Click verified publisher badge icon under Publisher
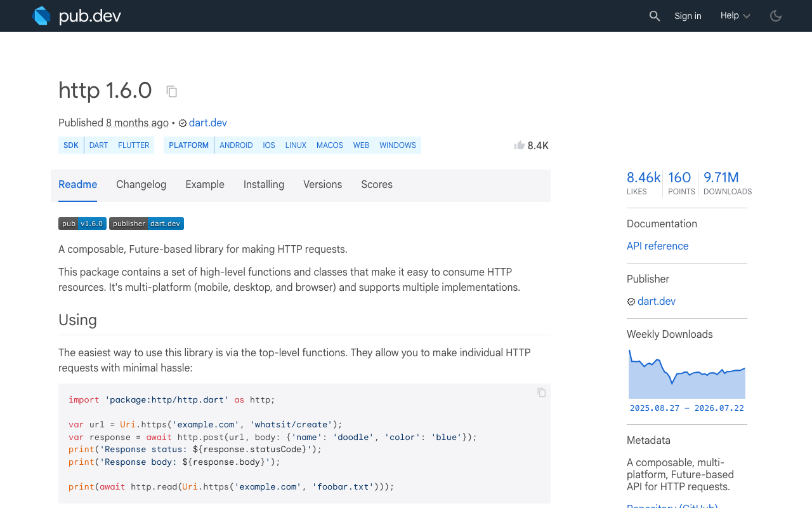This screenshot has width=812, height=508. pos(631,302)
